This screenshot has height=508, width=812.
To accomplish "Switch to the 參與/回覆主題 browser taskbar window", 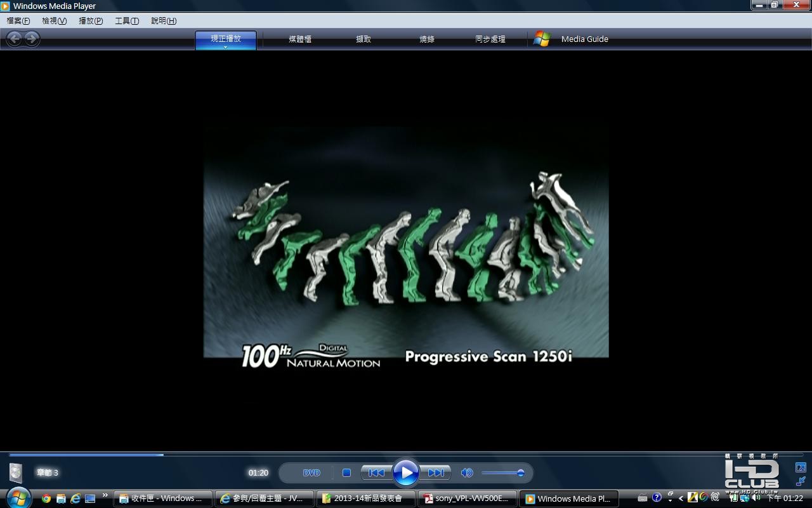I will click(264, 498).
